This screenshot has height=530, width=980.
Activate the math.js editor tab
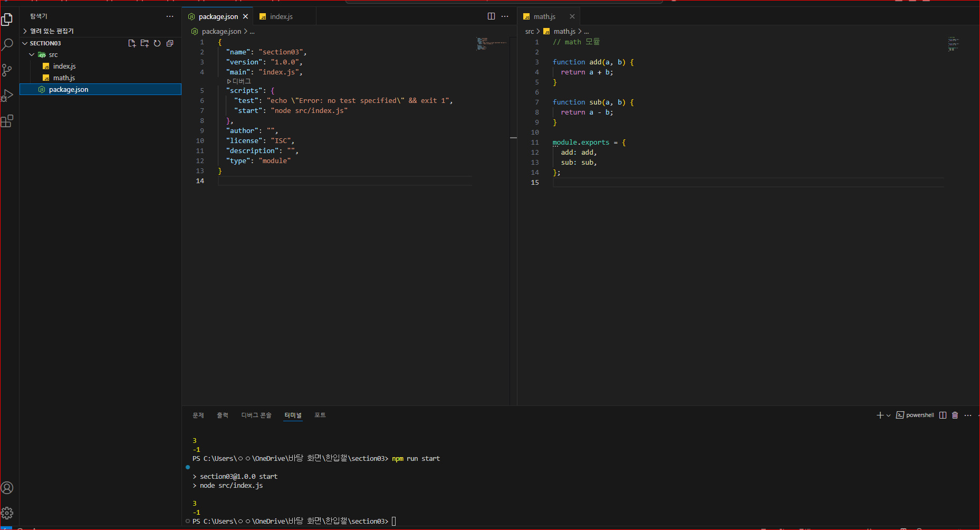pos(544,16)
